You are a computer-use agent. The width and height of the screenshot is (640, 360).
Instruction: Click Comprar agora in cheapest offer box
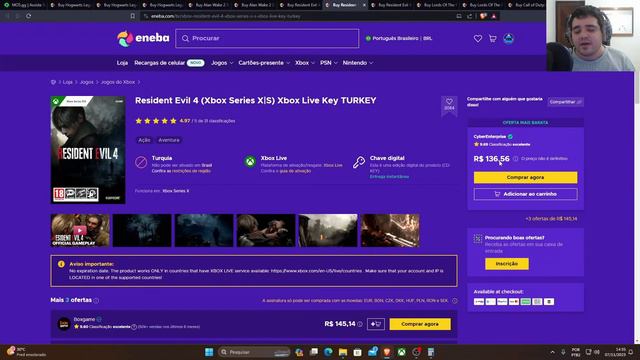(525, 177)
